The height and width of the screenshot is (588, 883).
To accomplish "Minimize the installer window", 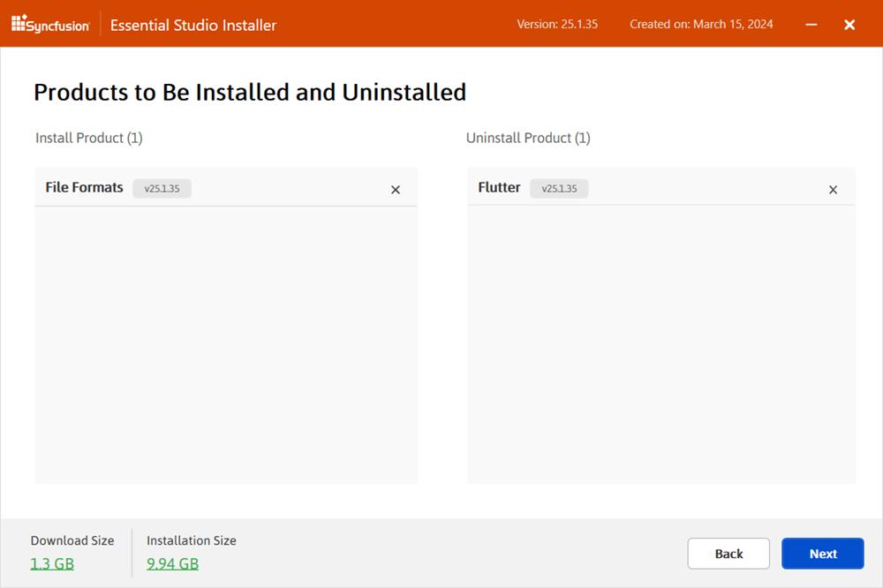I will [811, 25].
